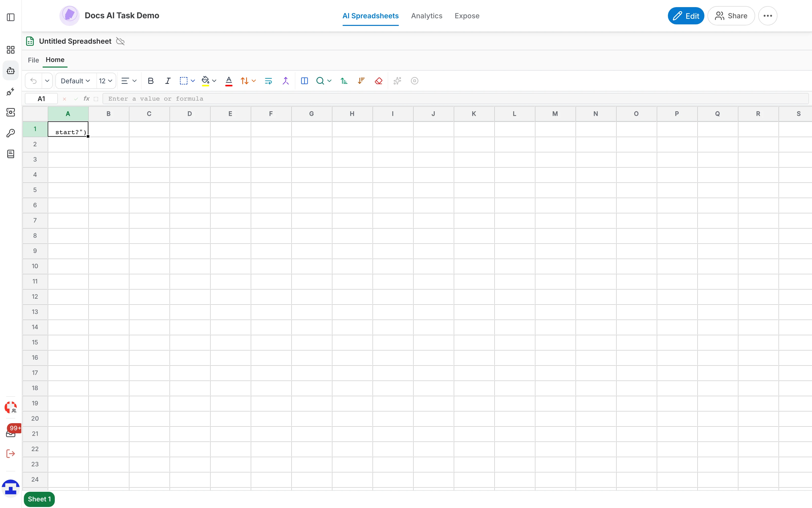Click the red eraser clear icon
Screen dimensions: 812x508
pos(379,81)
